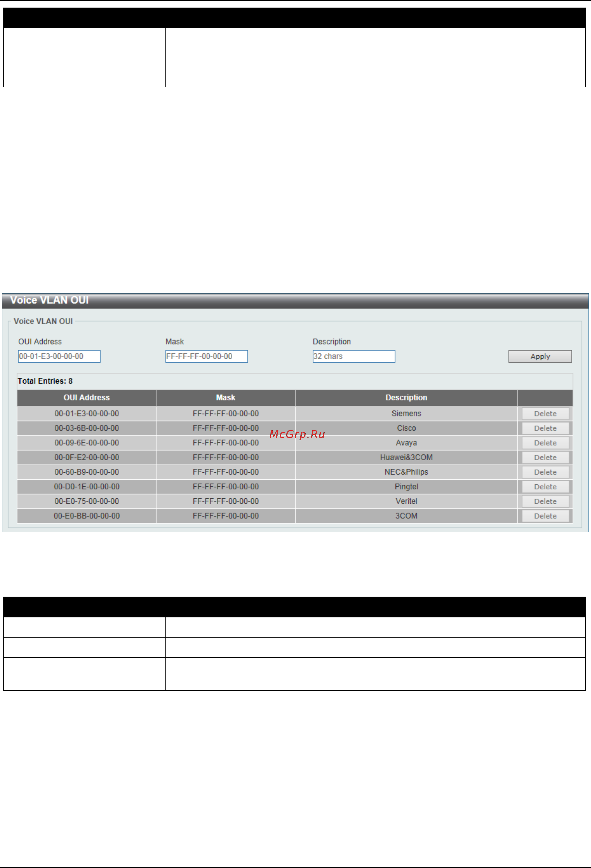Click the Siemens description cell

point(406,413)
